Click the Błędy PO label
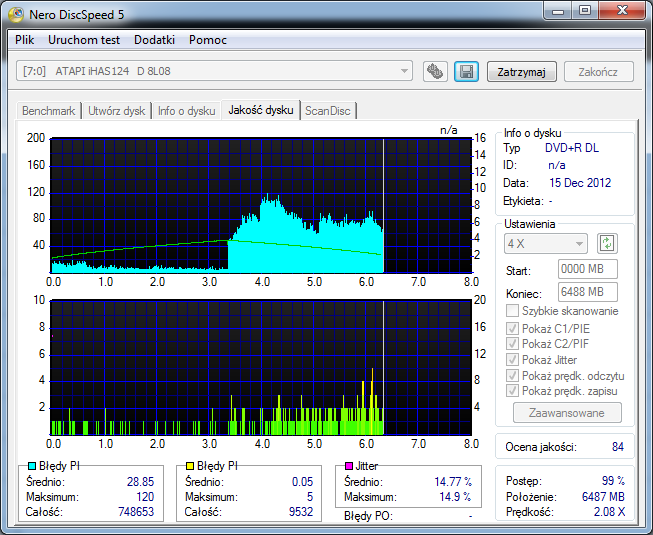Image resolution: width=653 pixels, height=535 pixels. click(368, 516)
